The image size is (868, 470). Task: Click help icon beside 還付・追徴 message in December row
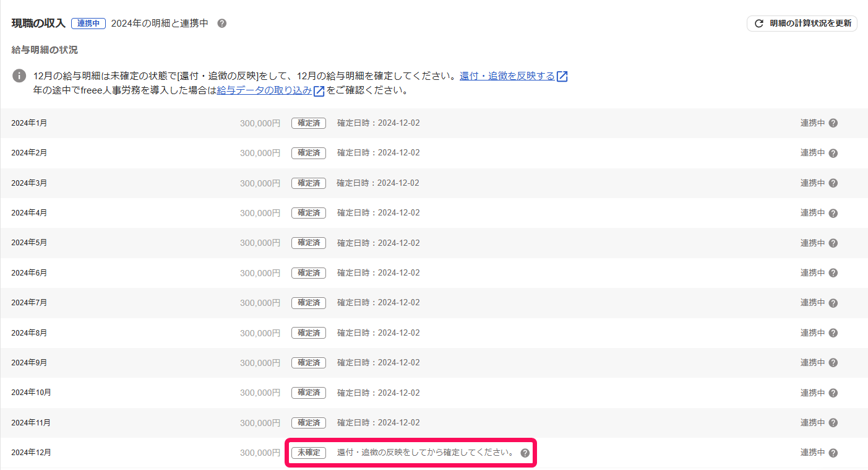(x=525, y=453)
